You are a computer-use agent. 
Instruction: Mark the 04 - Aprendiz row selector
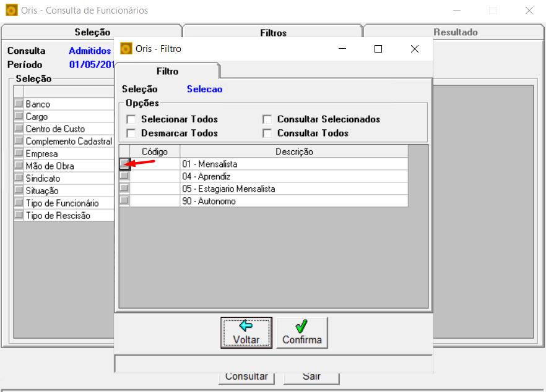tap(124, 176)
